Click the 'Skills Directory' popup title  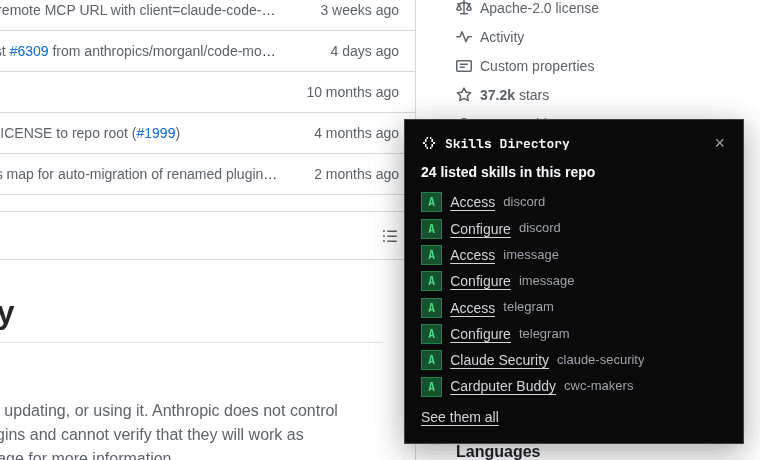507,143
